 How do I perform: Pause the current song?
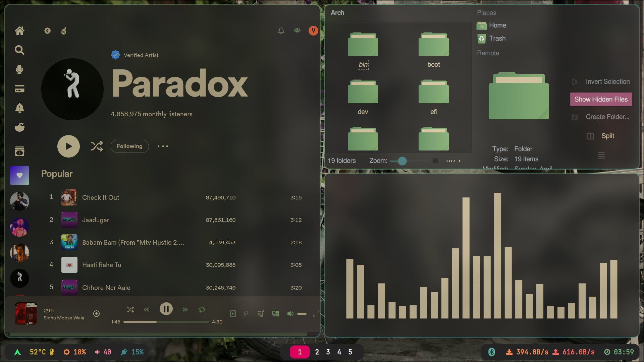pos(166,309)
